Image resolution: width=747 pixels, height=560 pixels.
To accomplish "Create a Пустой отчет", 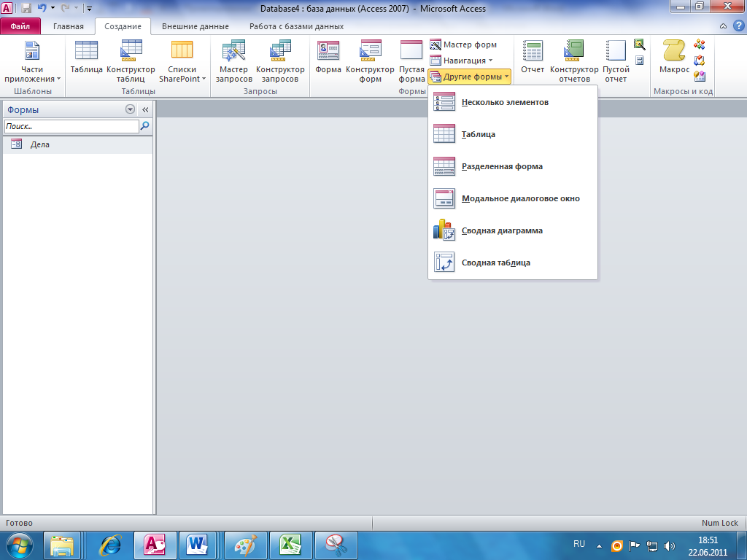I will click(616, 61).
